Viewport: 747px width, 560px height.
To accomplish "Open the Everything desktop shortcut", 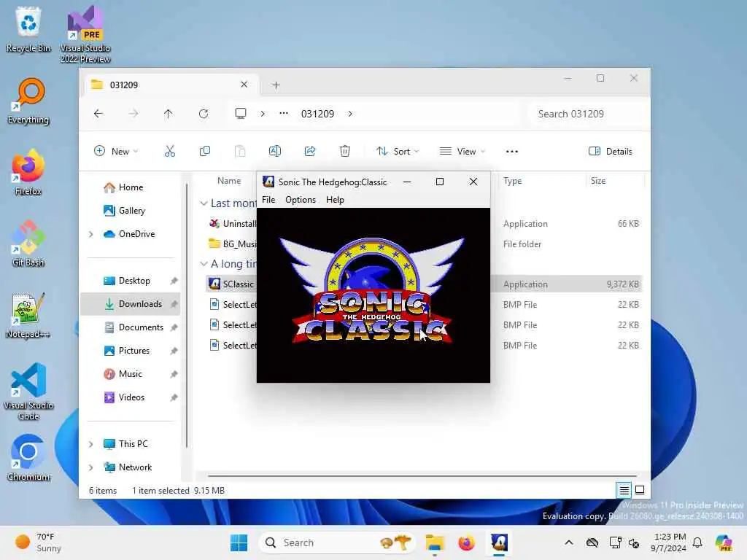I will (x=28, y=101).
